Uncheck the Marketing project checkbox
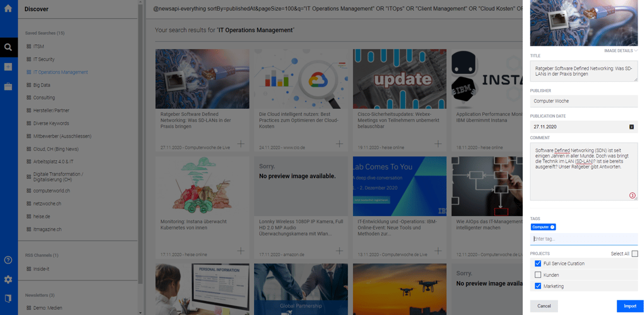Screen dimensions: 644x315 [538, 286]
